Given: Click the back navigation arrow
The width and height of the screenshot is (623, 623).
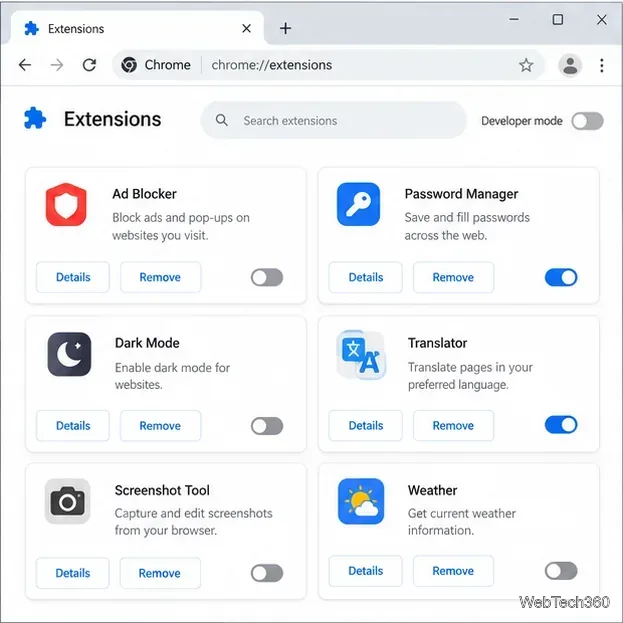Looking at the screenshot, I should 25,65.
